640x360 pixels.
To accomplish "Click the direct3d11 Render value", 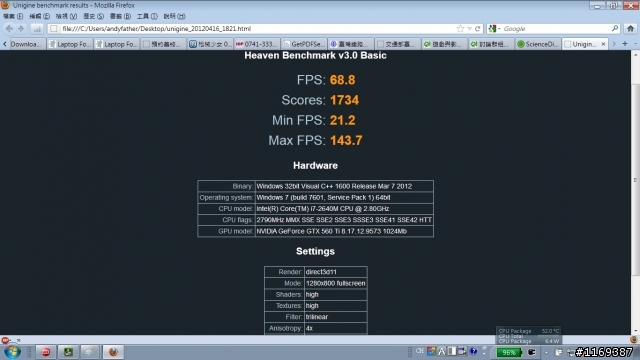I will tap(336, 272).
